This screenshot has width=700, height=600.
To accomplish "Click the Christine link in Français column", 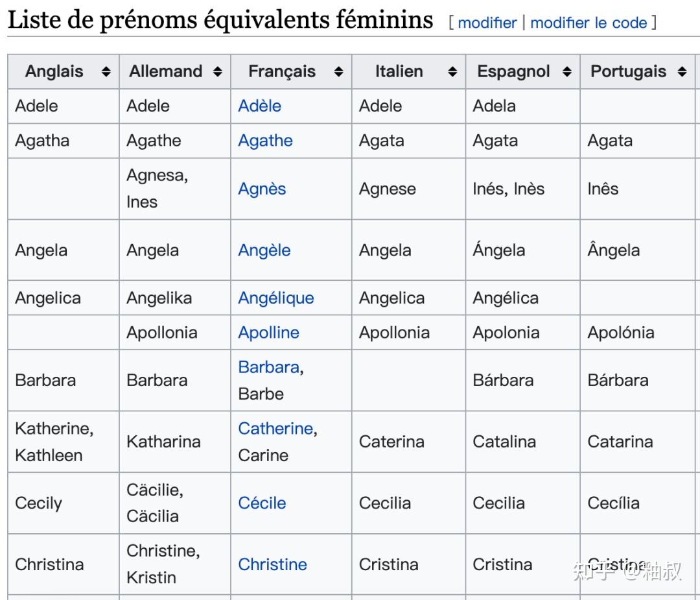I will [272, 564].
